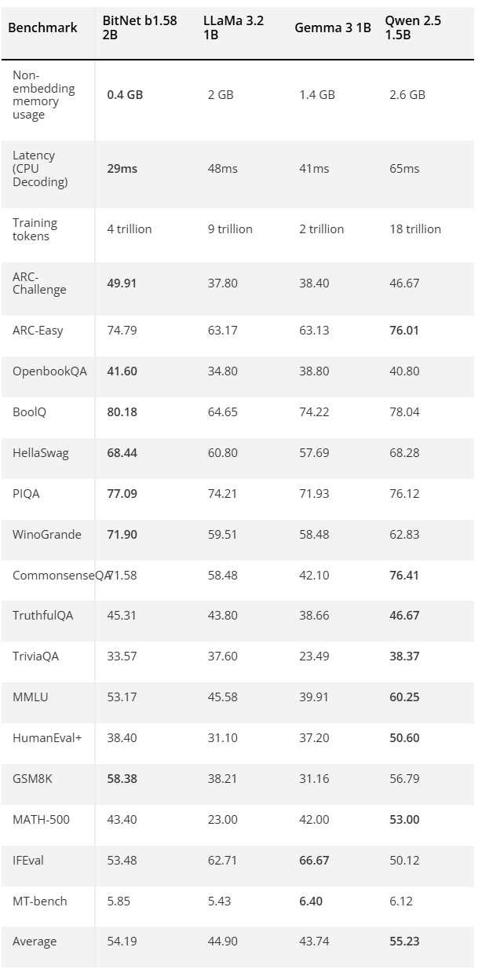
Task: Select the 80.18 BoolQ score
Action: click(x=122, y=412)
